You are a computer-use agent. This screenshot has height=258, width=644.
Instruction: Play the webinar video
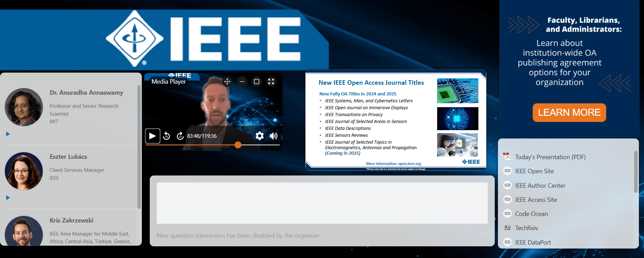click(152, 136)
